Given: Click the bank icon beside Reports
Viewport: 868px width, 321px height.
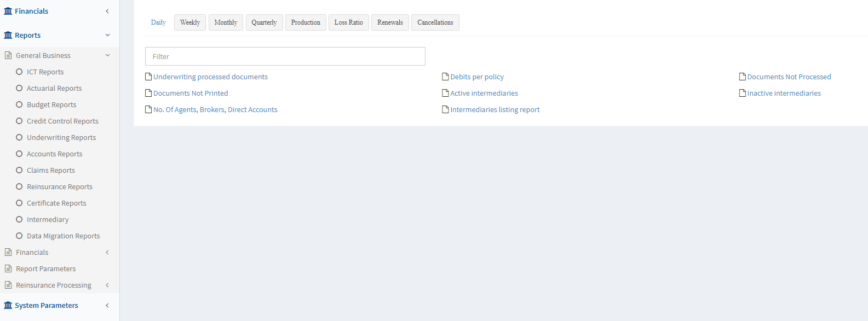Looking at the screenshot, I should click(8, 35).
